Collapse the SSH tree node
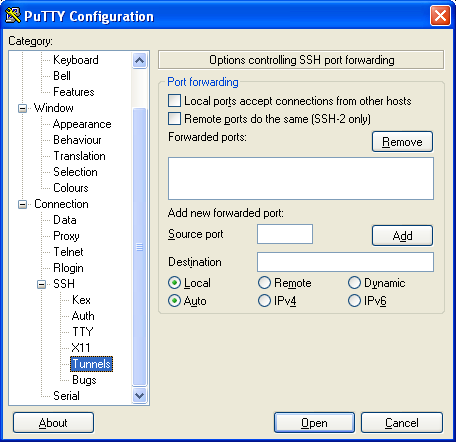This screenshot has width=456, height=442. (42, 284)
